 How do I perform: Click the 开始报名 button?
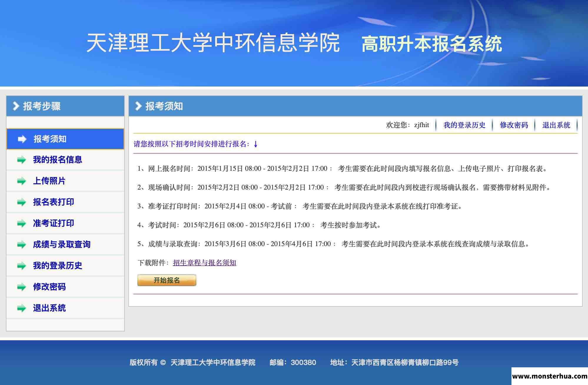[167, 280]
